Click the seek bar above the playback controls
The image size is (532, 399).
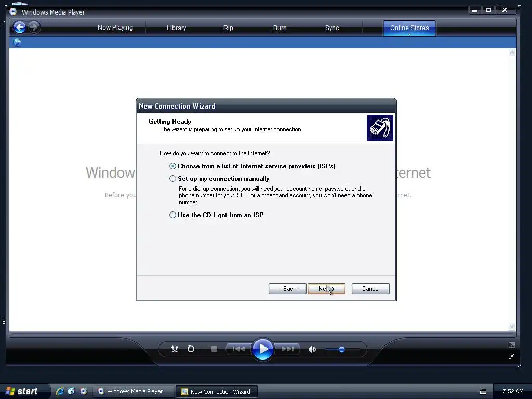tap(262, 334)
